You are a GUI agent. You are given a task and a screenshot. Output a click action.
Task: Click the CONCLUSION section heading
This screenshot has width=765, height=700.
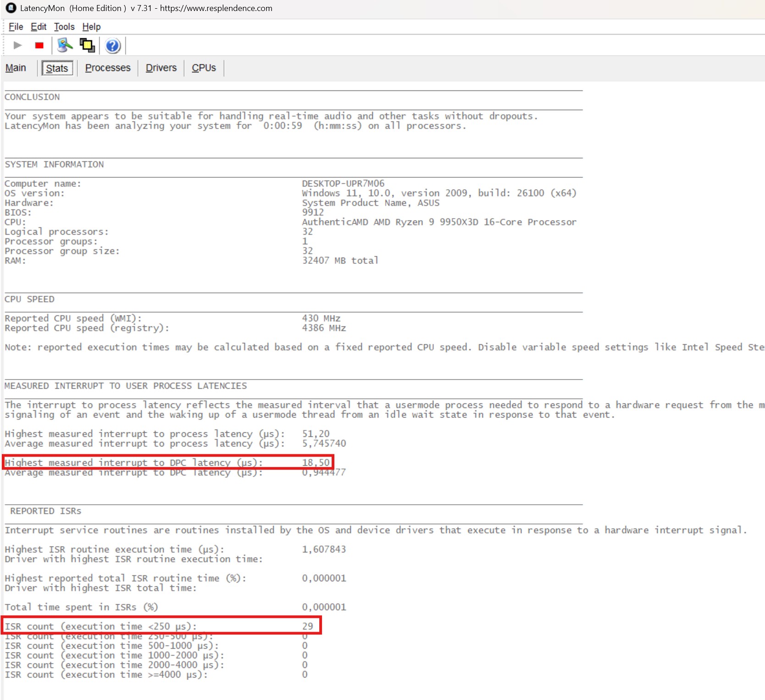[x=32, y=97]
